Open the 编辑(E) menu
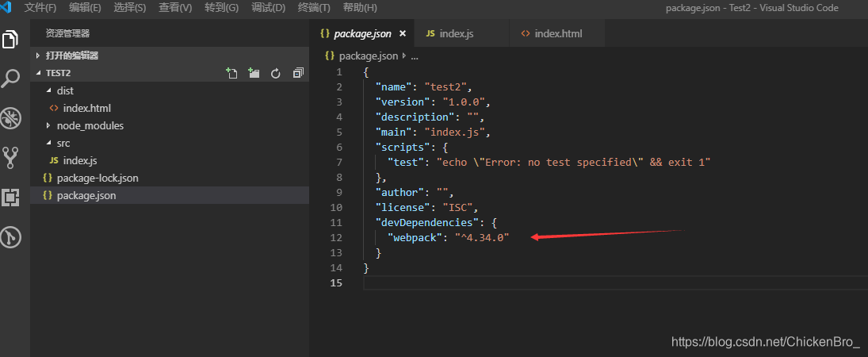The width and height of the screenshot is (868, 357). point(86,8)
